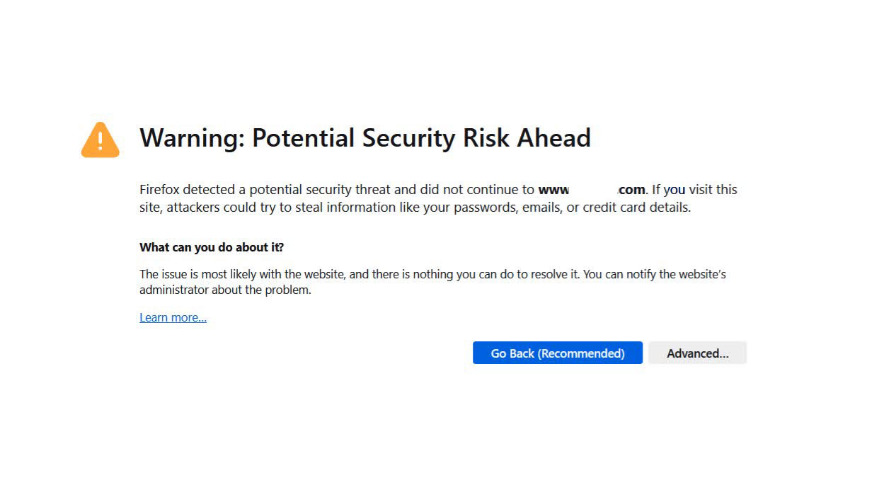Click the word 'passwords' in the threat description
This screenshot has width=896, height=500.
[485, 207]
